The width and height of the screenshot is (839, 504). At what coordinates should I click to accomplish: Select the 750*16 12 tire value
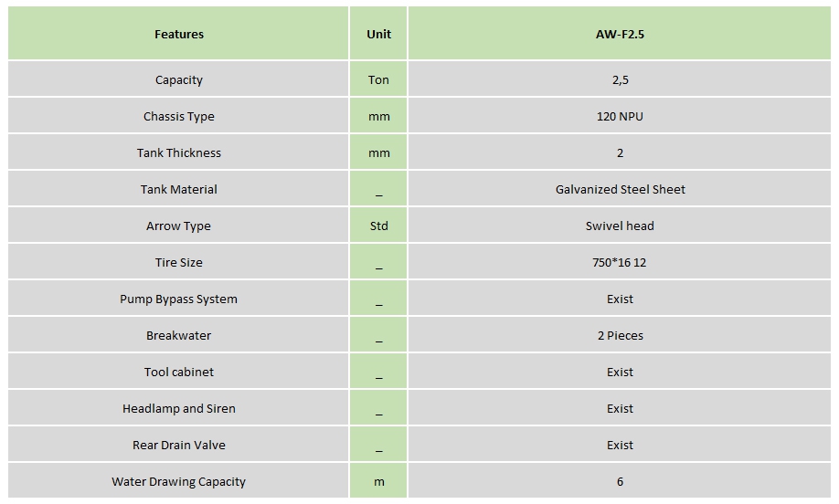click(619, 262)
